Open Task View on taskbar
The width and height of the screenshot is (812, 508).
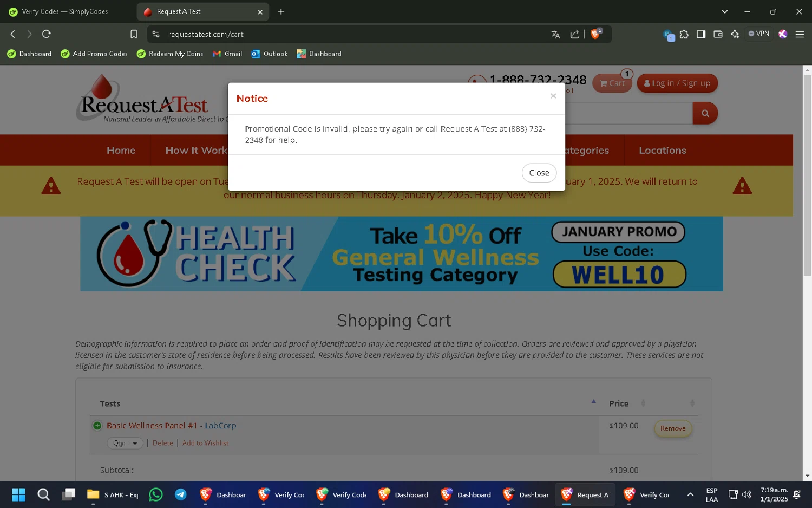click(68, 494)
